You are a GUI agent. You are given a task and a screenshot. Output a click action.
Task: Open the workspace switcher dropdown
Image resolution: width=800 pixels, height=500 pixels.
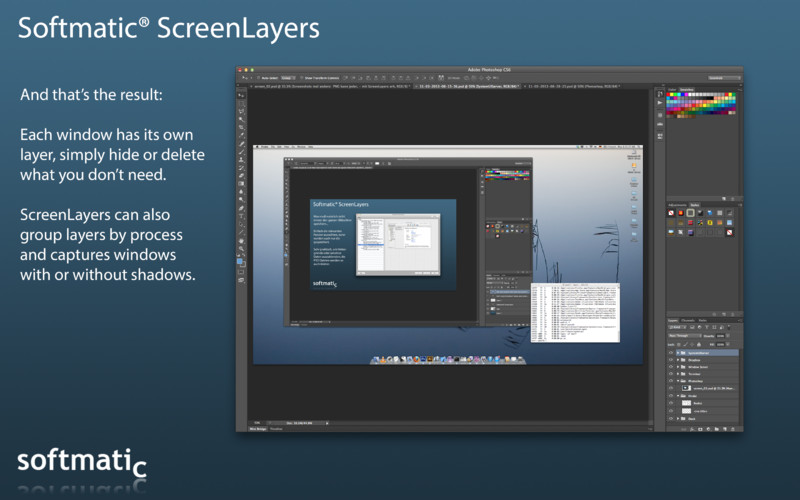723,77
